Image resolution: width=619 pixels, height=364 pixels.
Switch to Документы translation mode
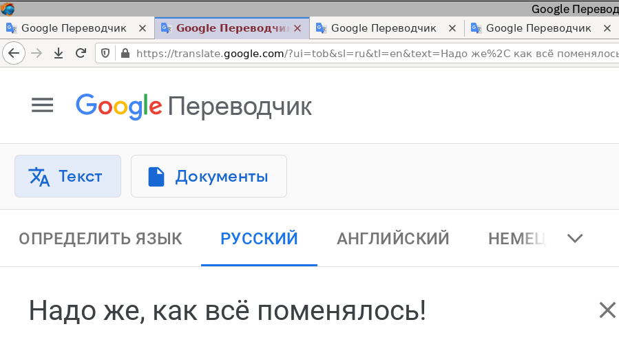pyautogui.click(x=209, y=176)
